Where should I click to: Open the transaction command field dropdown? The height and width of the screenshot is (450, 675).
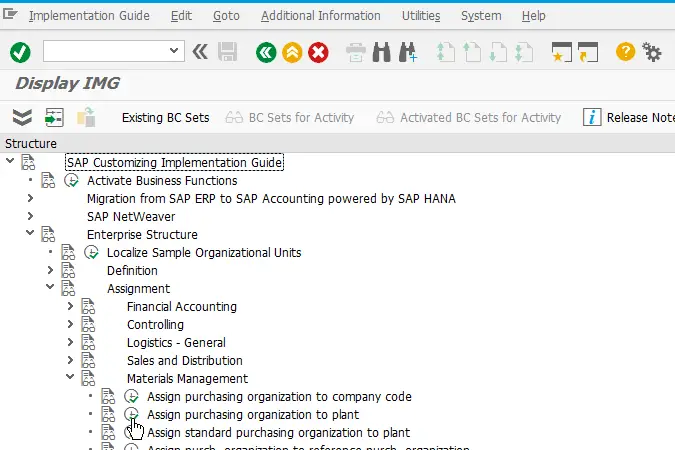pyautogui.click(x=174, y=51)
